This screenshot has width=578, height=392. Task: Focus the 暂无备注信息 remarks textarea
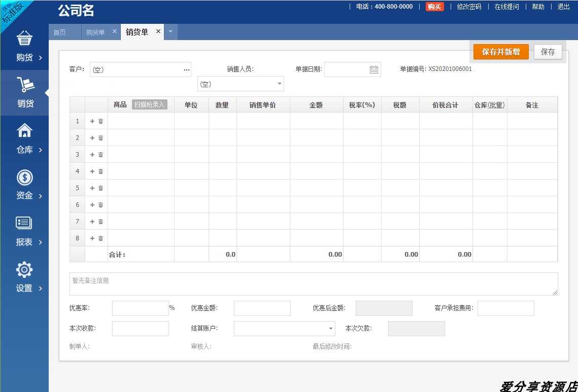point(314,283)
